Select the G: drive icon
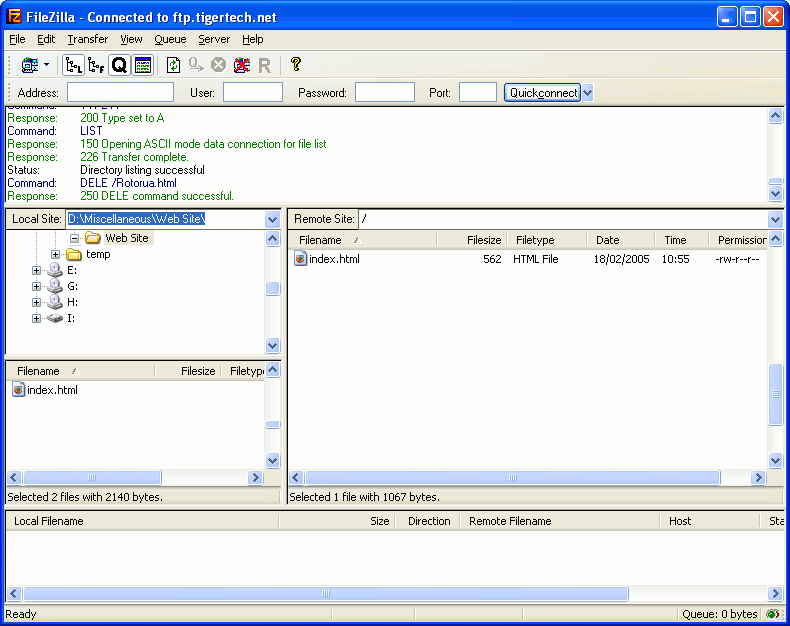The width and height of the screenshot is (790, 626). tap(54, 286)
